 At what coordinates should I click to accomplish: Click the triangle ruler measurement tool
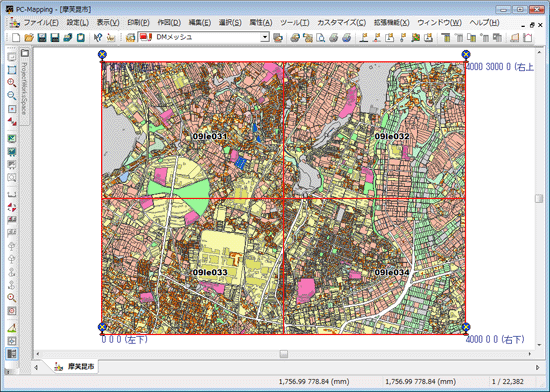coord(12,328)
